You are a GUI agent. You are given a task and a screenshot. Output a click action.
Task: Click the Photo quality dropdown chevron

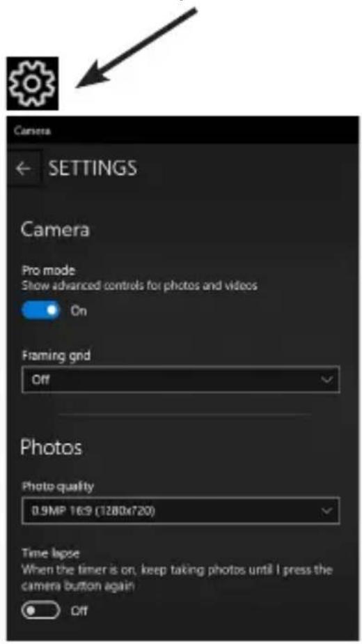click(x=326, y=510)
